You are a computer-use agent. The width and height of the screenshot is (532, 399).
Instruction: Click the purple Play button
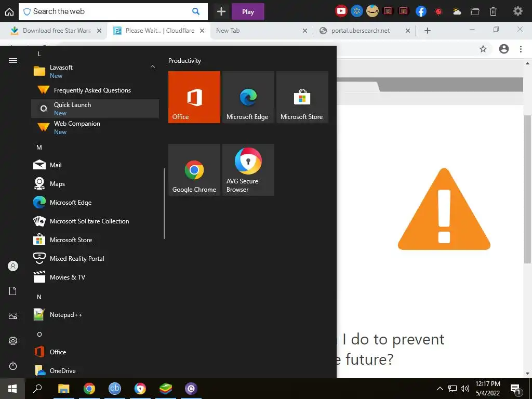click(x=248, y=12)
